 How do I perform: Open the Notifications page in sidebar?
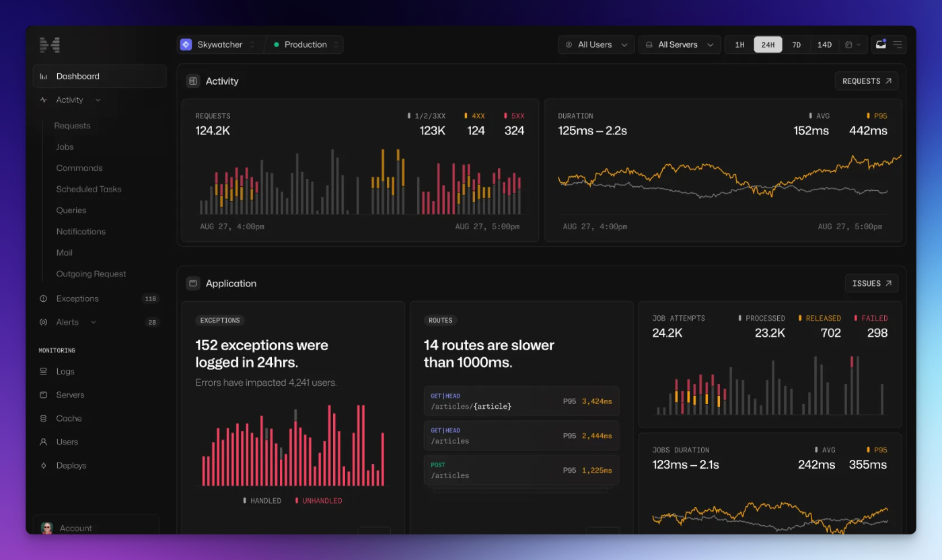pos(81,231)
